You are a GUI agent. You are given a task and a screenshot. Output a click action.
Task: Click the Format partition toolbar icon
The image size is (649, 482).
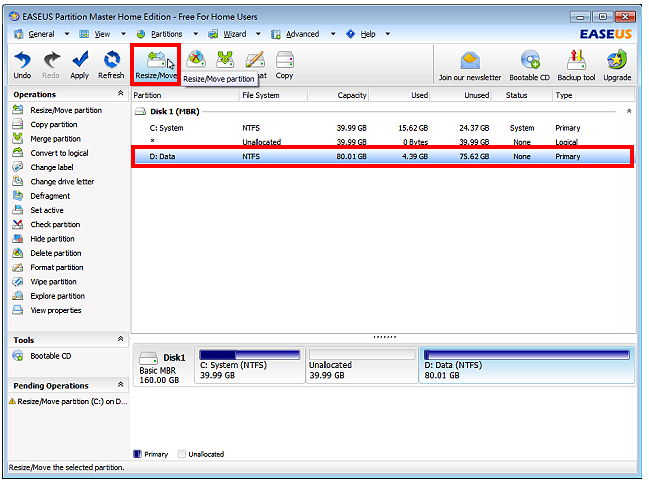[255, 60]
